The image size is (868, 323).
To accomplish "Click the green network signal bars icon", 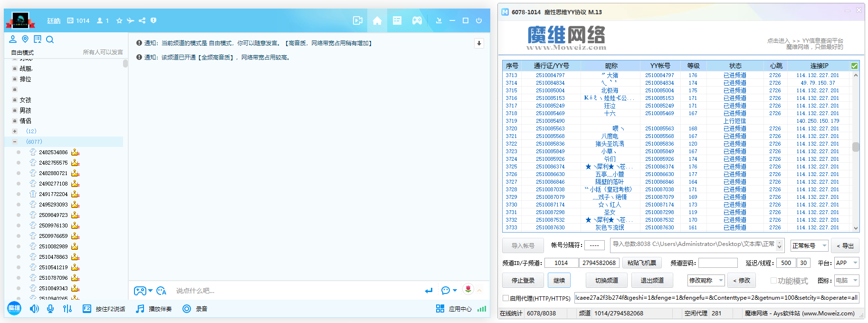I will click(x=482, y=309).
